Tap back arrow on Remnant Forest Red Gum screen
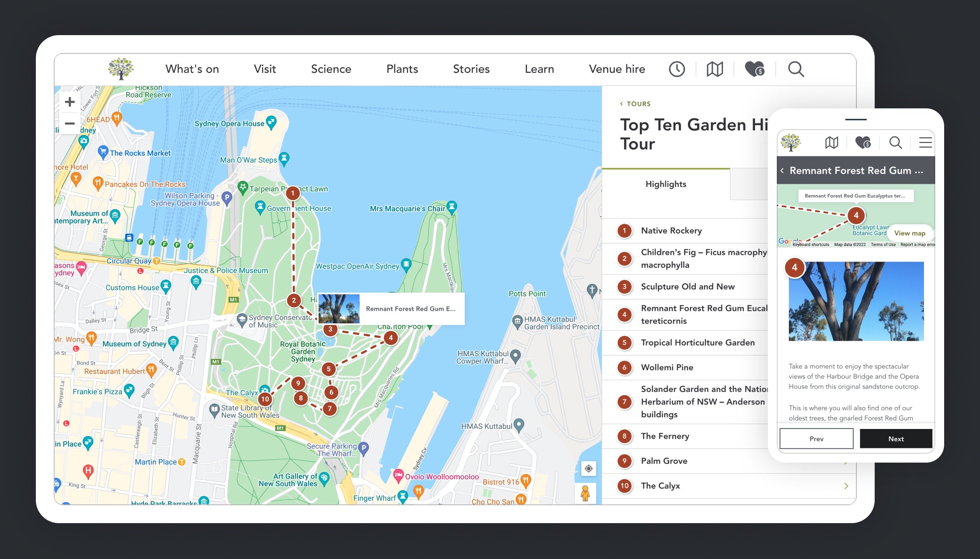 pyautogui.click(x=783, y=170)
